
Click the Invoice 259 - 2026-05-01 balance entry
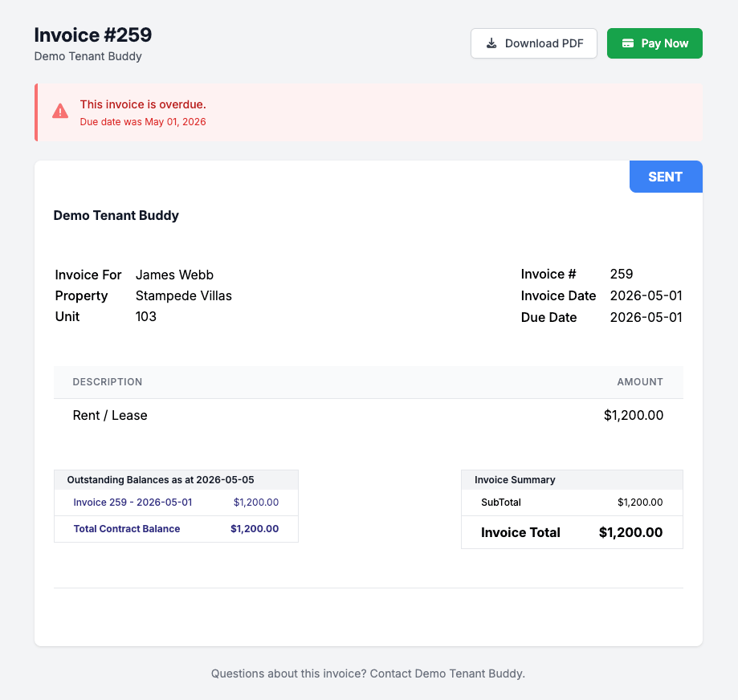[x=133, y=503]
